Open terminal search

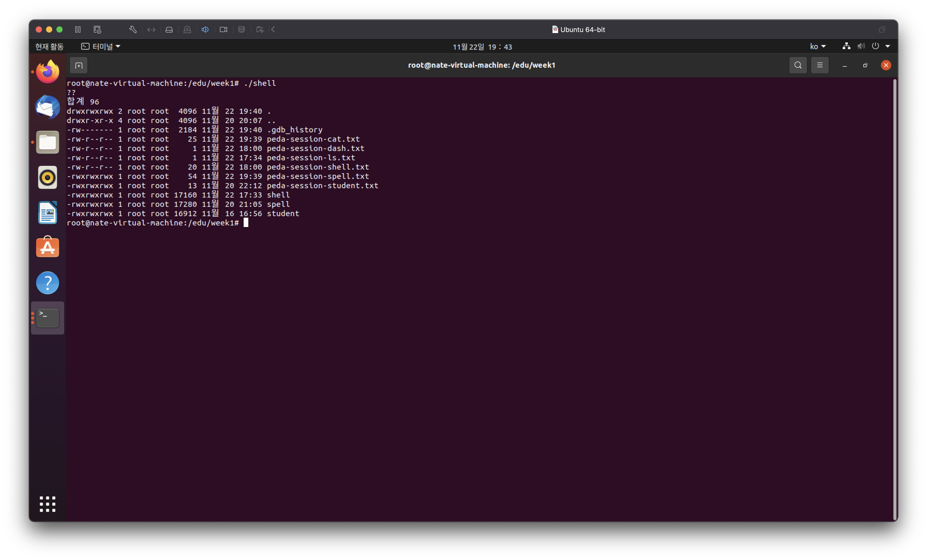(798, 65)
